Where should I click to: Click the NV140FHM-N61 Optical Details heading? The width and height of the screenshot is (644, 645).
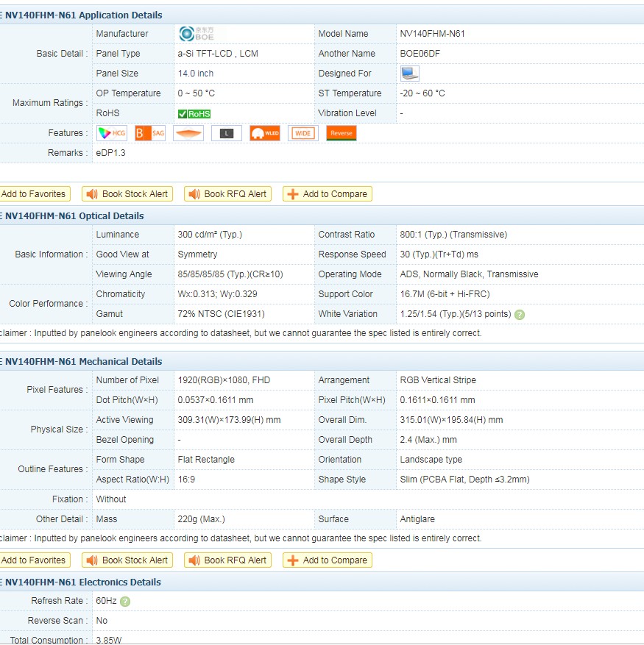(74, 216)
